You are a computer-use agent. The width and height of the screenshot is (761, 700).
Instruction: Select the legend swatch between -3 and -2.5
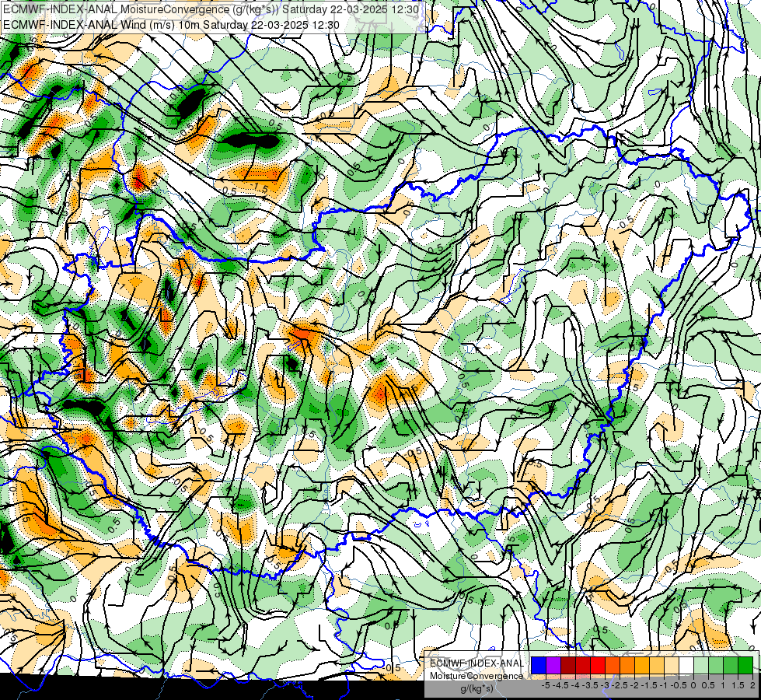[613, 666]
